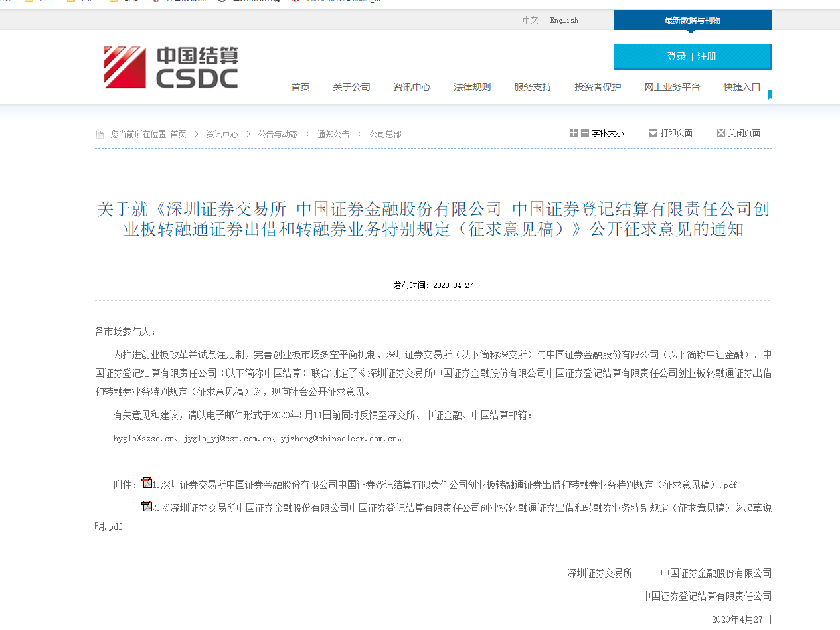This screenshot has width=840, height=630.
Task: Click the email yjzhong@chinaclear.com.cn
Action: click(339, 438)
